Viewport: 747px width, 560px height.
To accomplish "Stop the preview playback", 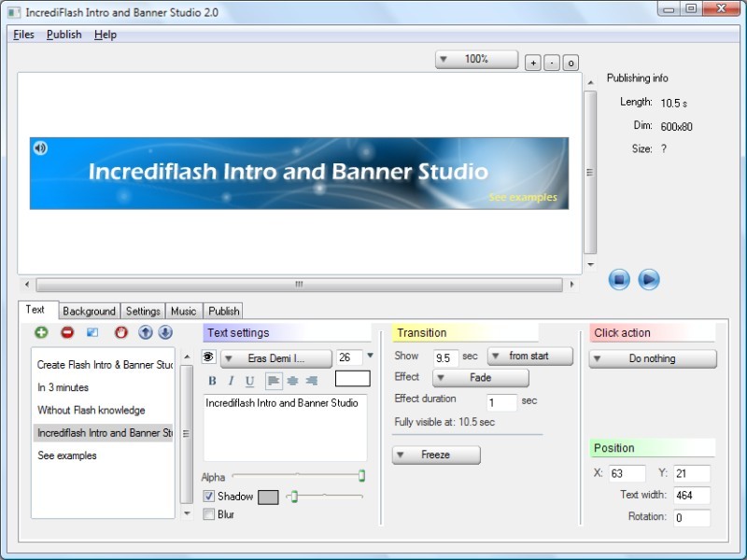I will pos(619,279).
